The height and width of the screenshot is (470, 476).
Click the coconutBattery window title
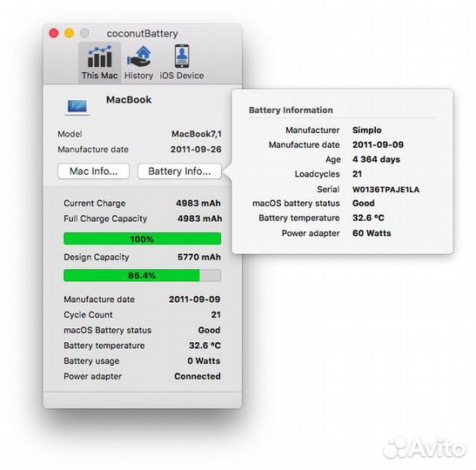(x=142, y=33)
